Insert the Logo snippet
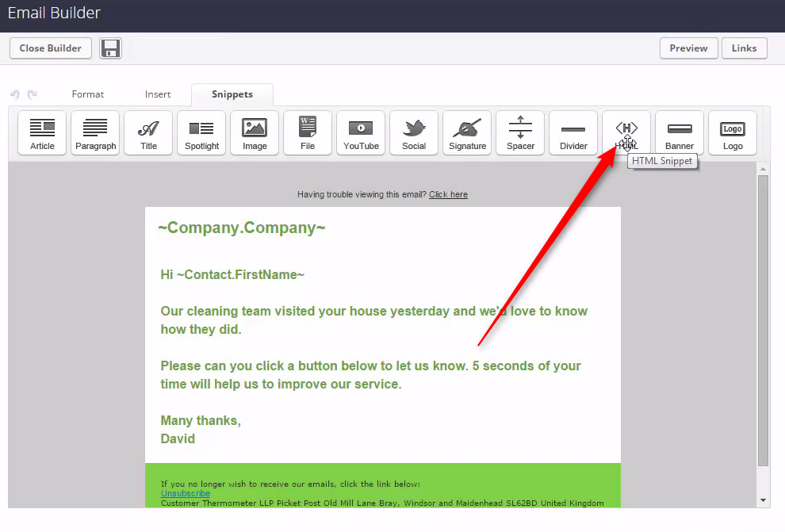 (733, 133)
